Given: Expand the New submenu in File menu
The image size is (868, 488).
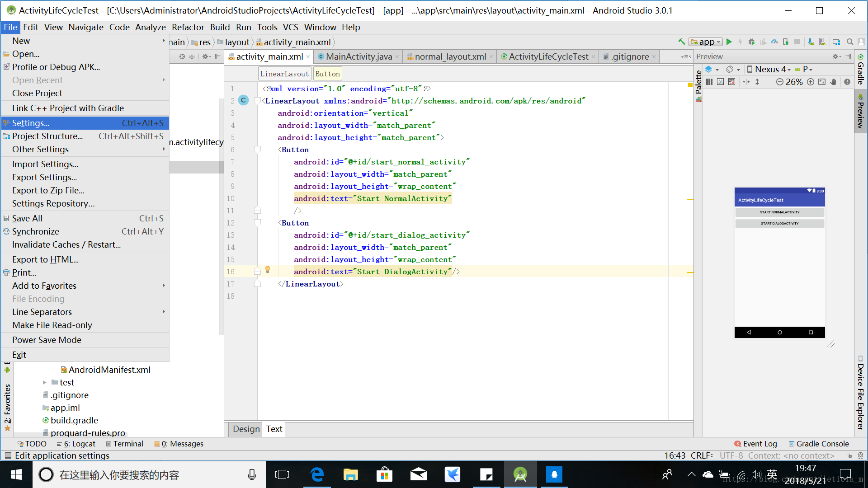Looking at the screenshot, I should tap(85, 41).
